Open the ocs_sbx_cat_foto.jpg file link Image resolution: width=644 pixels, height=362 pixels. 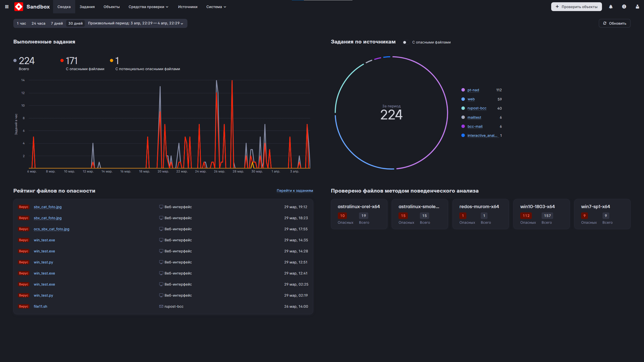coord(51,229)
